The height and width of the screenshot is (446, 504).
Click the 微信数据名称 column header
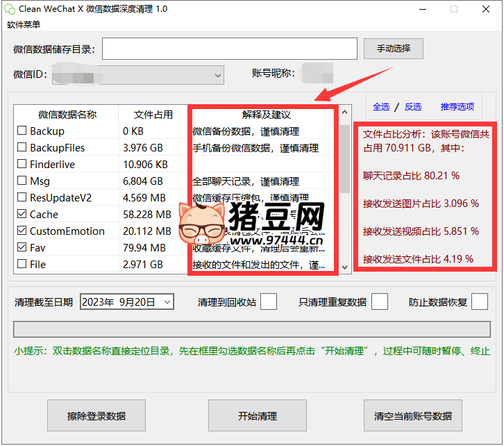pos(67,115)
